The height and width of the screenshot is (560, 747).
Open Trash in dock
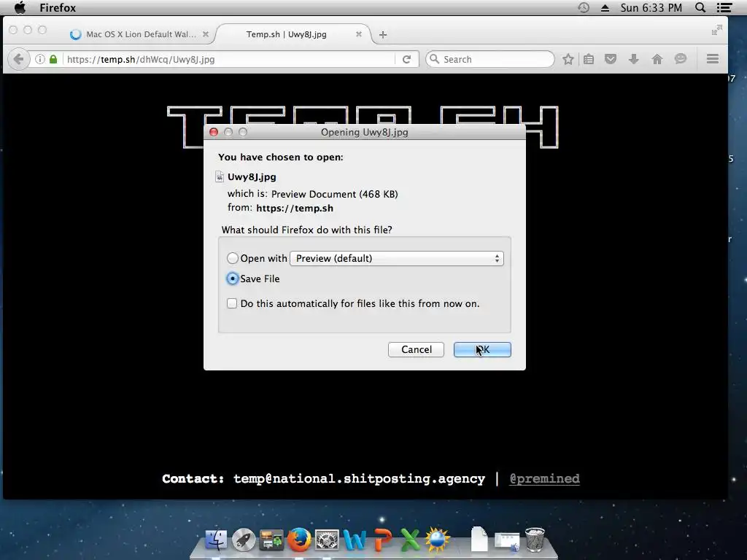(x=535, y=540)
